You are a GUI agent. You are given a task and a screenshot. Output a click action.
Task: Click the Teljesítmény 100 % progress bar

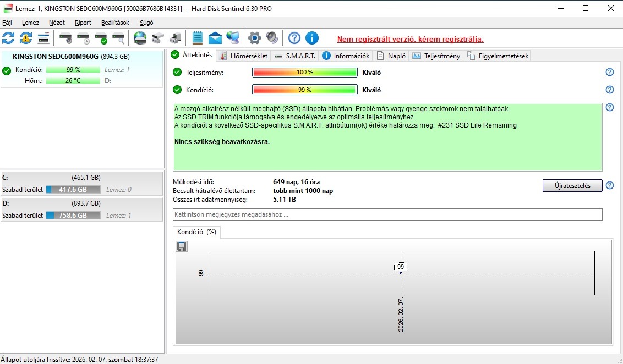point(305,72)
